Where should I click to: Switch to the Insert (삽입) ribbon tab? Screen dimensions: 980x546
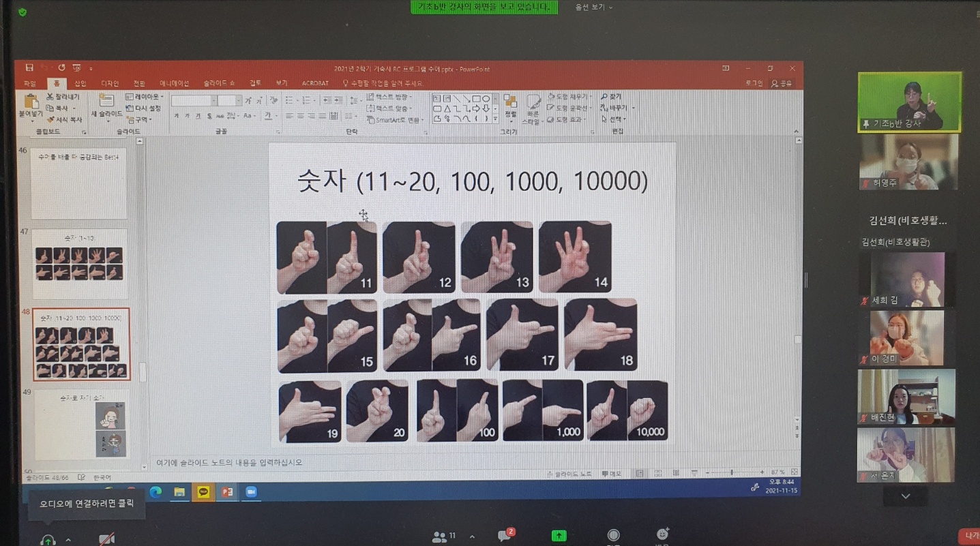point(80,83)
